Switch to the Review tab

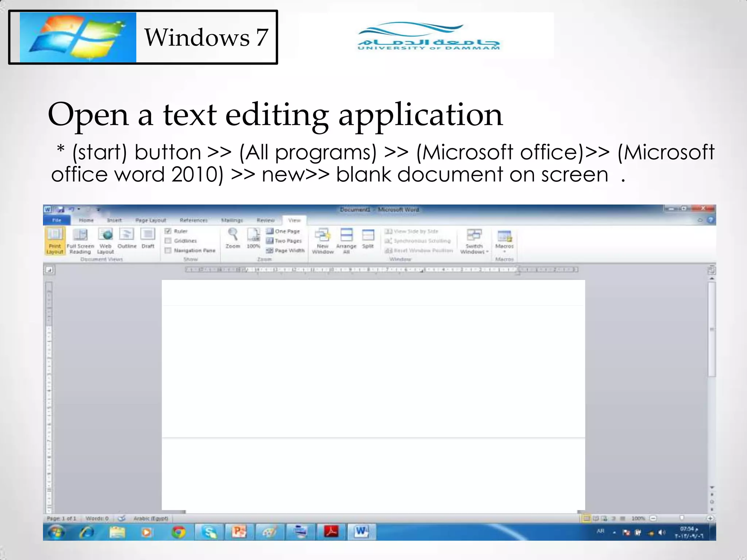coord(266,220)
